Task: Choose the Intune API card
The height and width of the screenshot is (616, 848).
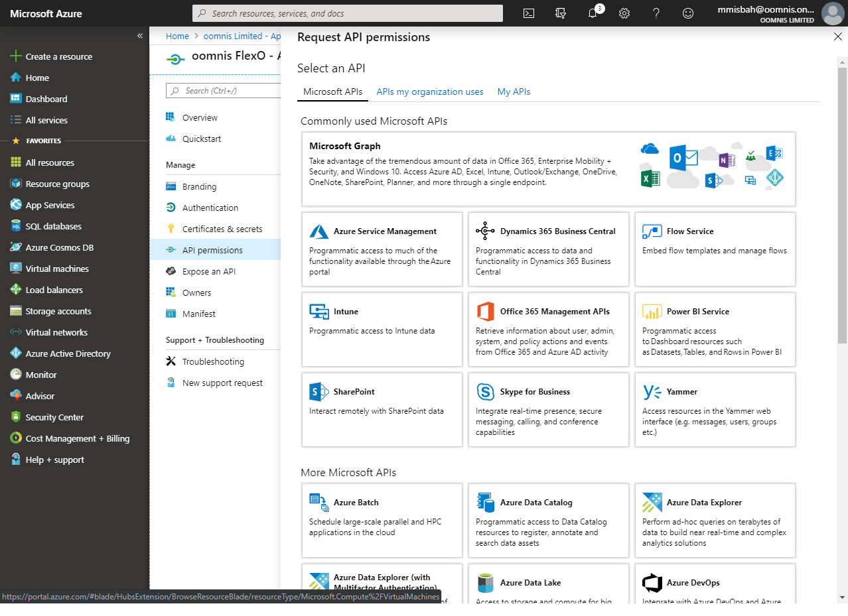Action: pos(382,330)
